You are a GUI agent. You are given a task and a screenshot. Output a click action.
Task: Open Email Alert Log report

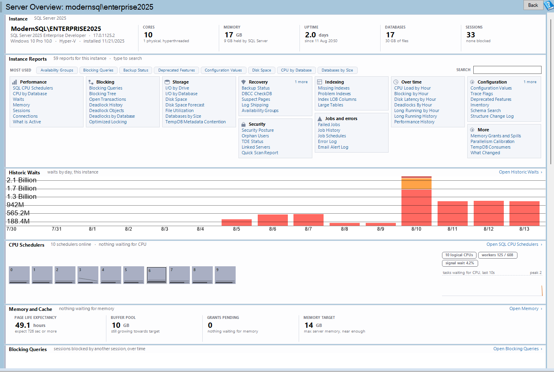click(x=333, y=147)
